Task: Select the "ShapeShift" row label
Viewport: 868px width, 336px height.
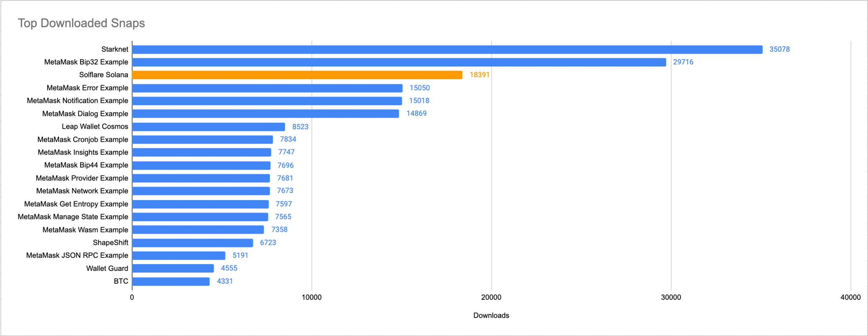Action: click(111, 242)
